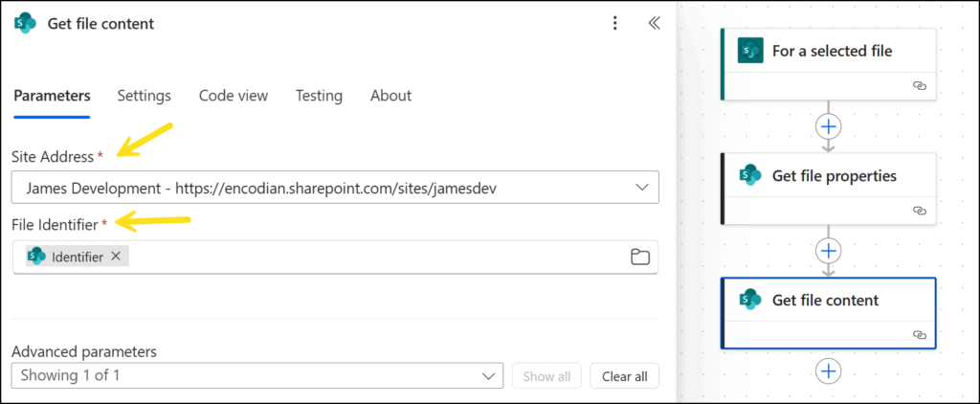
Task: Select the About tab
Action: [390, 96]
